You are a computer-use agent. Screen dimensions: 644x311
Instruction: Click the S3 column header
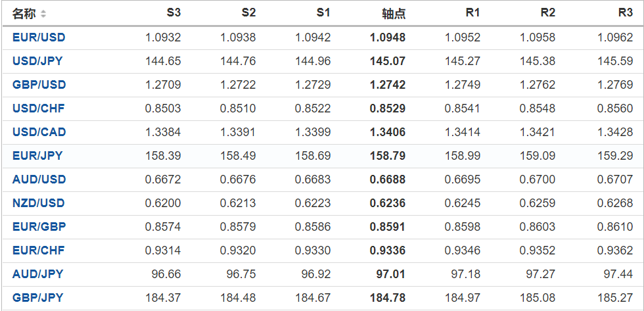click(x=173, y=12)
